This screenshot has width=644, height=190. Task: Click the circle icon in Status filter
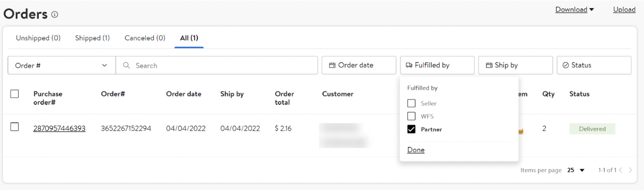coord(566,65)
